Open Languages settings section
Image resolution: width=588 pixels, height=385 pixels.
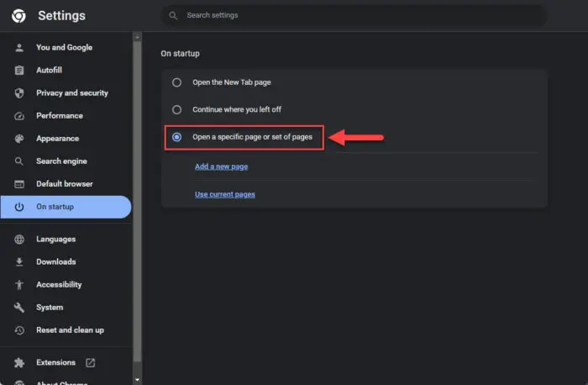[x=66, y=240]
